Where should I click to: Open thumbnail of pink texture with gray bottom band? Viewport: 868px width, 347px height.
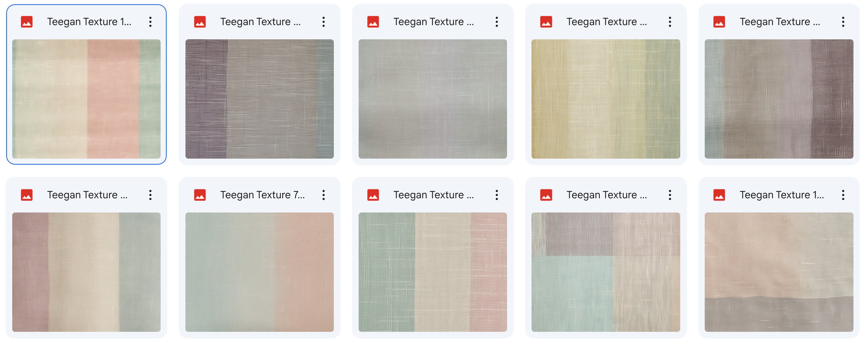tap(779, 272)
